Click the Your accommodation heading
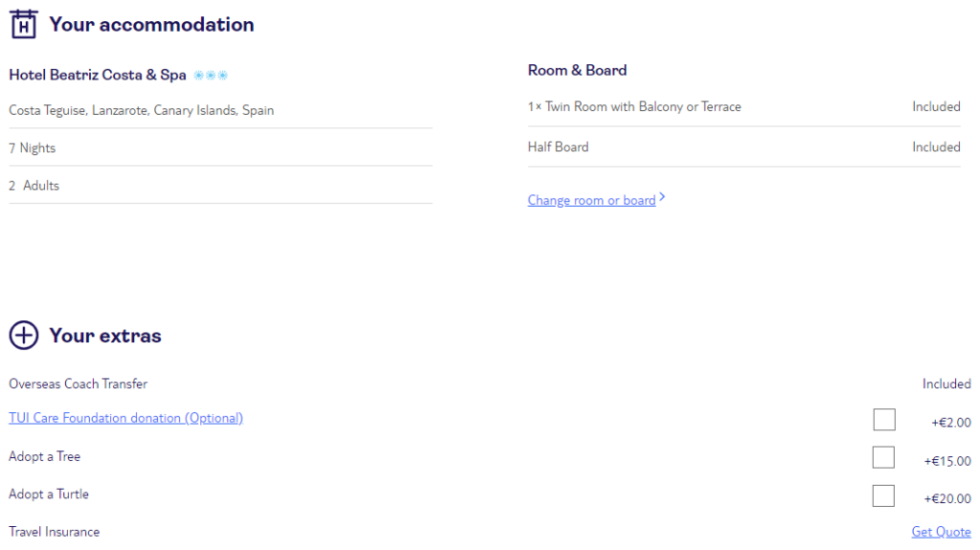Image resolution: width=980 pixels, height=550 pixels. (152, 24)
